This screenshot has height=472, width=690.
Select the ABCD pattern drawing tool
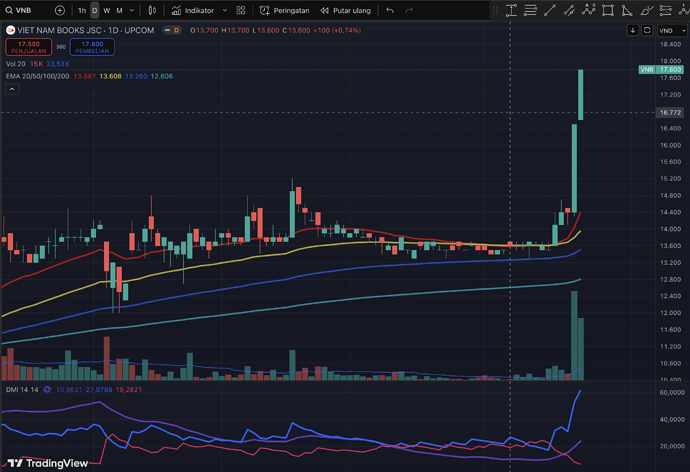[x=588, y=9]
